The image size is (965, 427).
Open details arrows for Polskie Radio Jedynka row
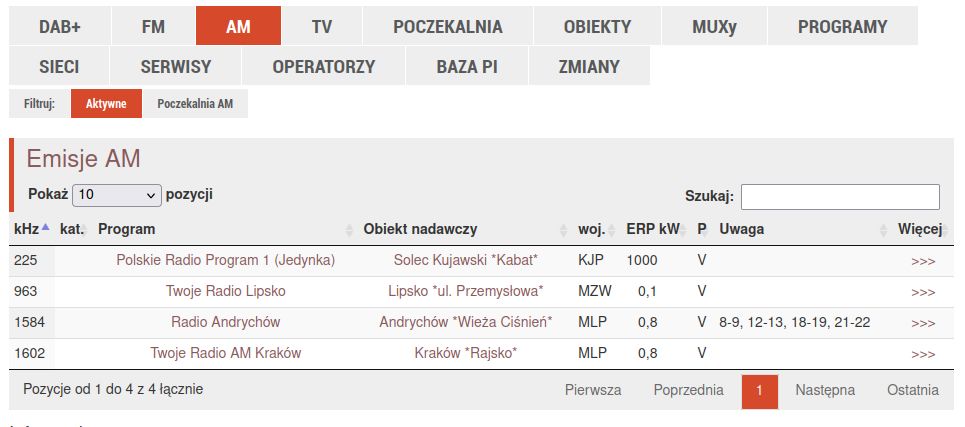pyautogui.click(x=923, y=261)
